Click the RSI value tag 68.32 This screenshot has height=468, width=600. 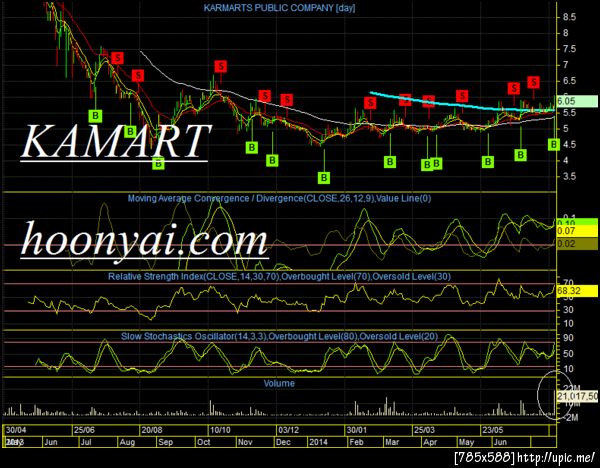pyautogui.click(x=577, y=291)
